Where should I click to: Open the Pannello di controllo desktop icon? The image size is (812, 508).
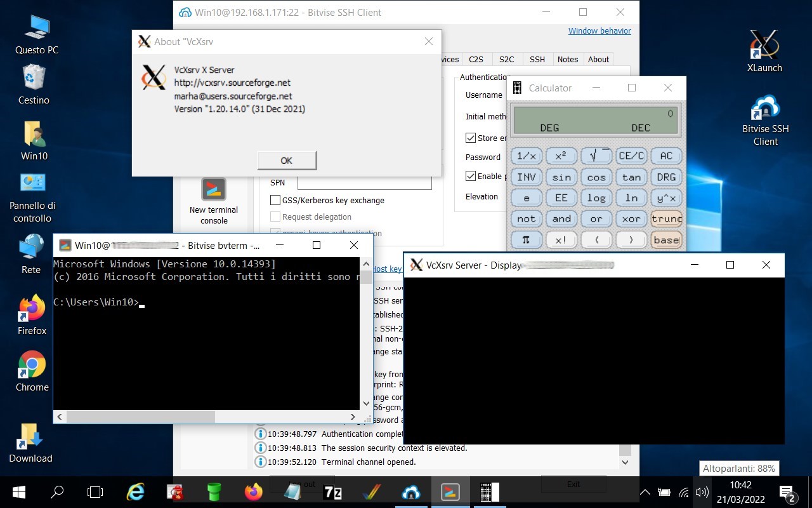[32, 197]
